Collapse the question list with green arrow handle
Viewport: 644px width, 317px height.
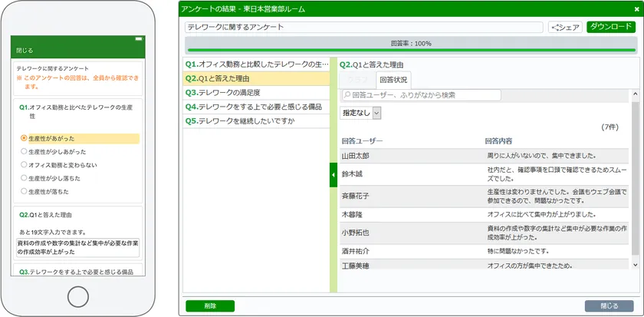[333, 175]
